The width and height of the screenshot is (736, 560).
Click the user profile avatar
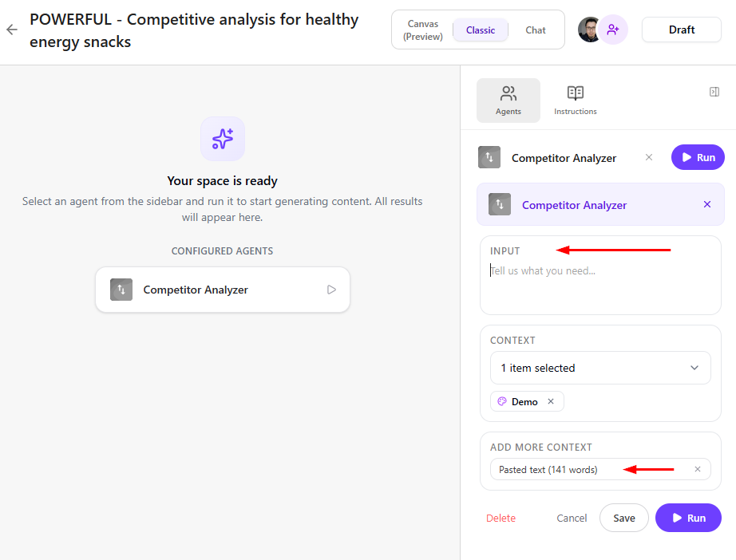coord(589,30)
